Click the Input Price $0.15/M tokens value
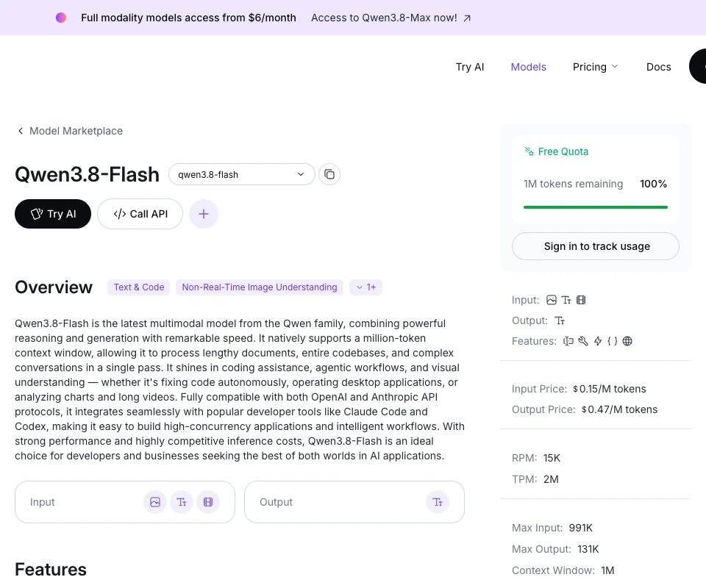 click(609, 389)
